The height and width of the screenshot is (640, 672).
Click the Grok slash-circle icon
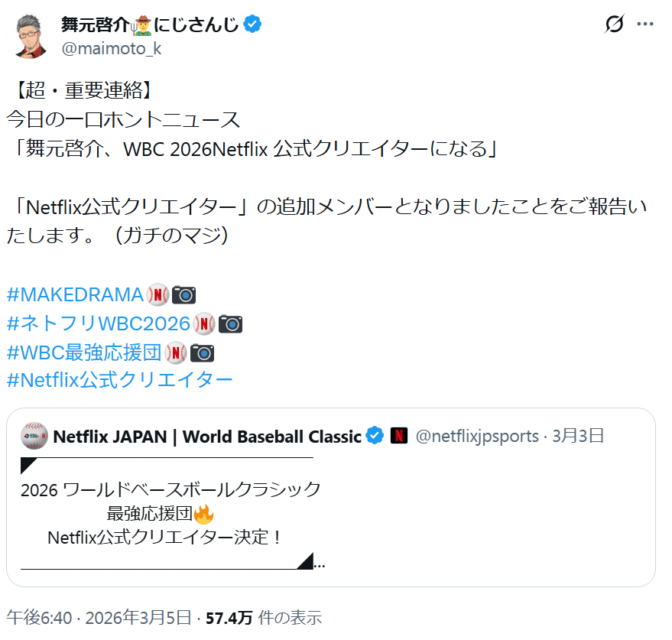point(614,24)
